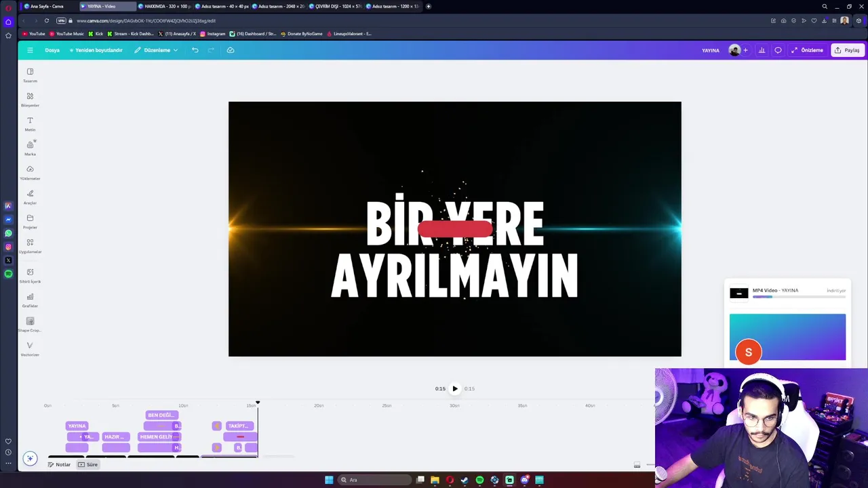
Task: Expand the Düzenleme editing dropdown
Action: coord(156,50)
